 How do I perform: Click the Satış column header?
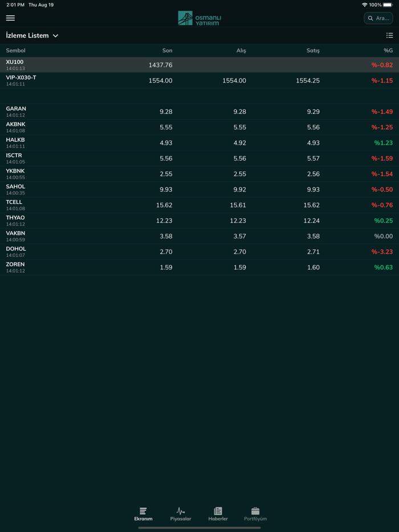[x=312, y=51]
